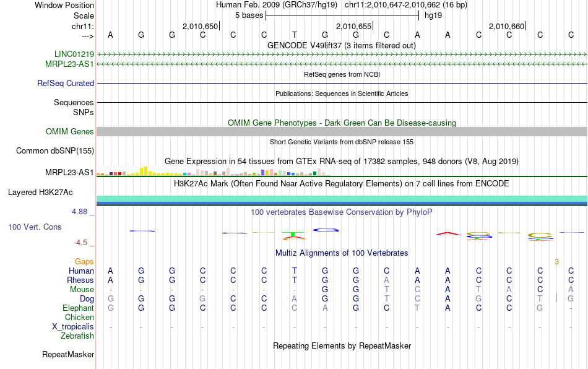Click the green T PhyloP conservation logo

(294, 235)
